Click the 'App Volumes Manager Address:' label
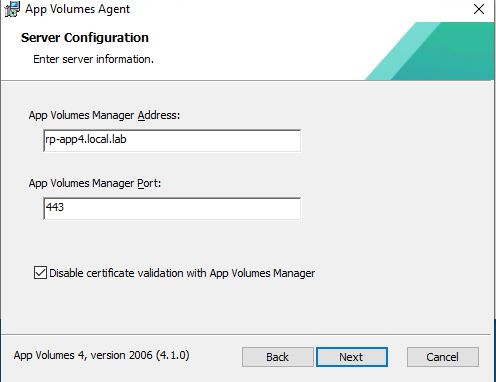 pos(104,115)
